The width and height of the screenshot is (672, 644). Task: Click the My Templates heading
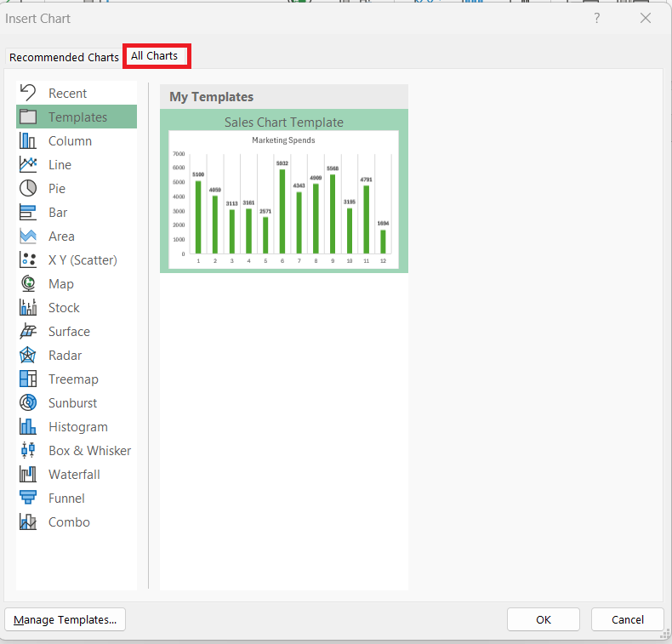(211, 97)
